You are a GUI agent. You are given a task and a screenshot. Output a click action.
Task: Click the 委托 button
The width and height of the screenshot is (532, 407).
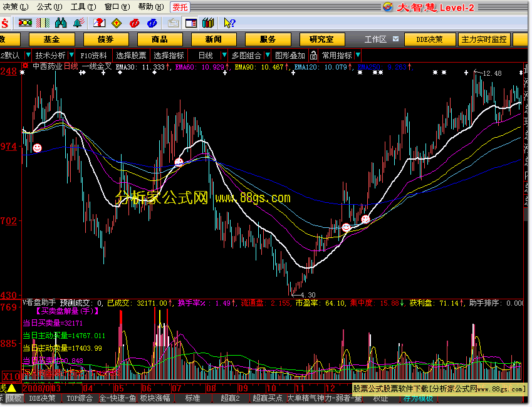(180, 7)
